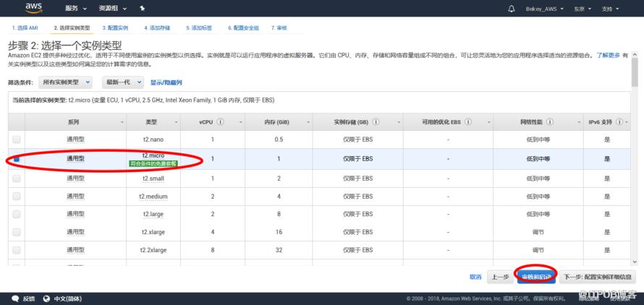
Task: Click the t2.xlarge type cell
Action: coord(153,231)
